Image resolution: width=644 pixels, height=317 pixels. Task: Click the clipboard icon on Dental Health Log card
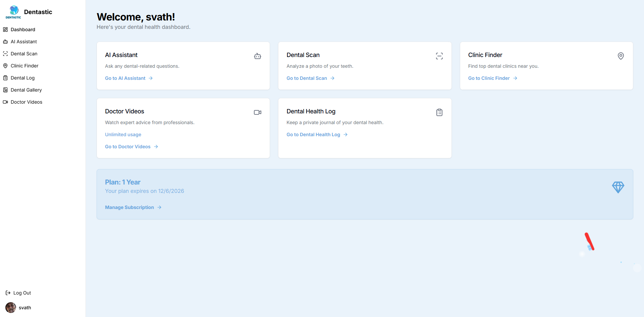pos(439,112)
